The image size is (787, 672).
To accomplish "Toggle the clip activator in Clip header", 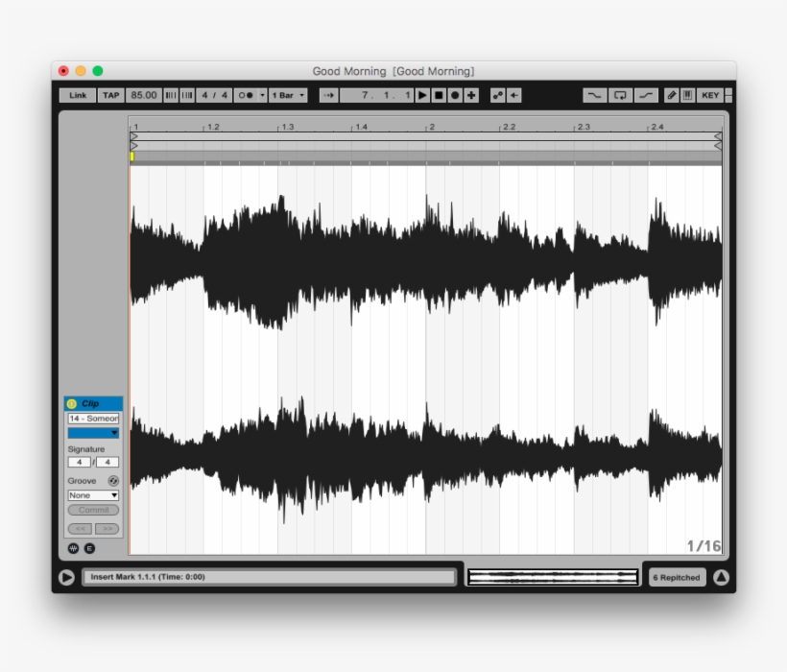I will [x=72, y=404].
